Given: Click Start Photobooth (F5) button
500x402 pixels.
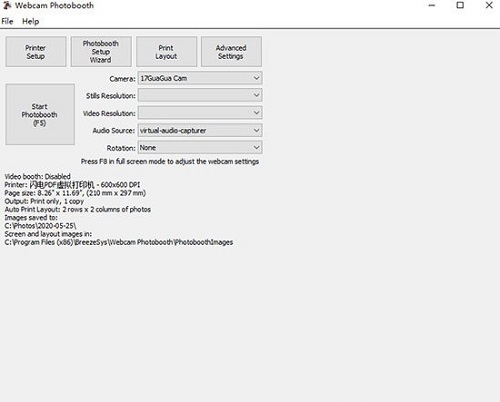Looking at the screenshot, I should (40, 114).
